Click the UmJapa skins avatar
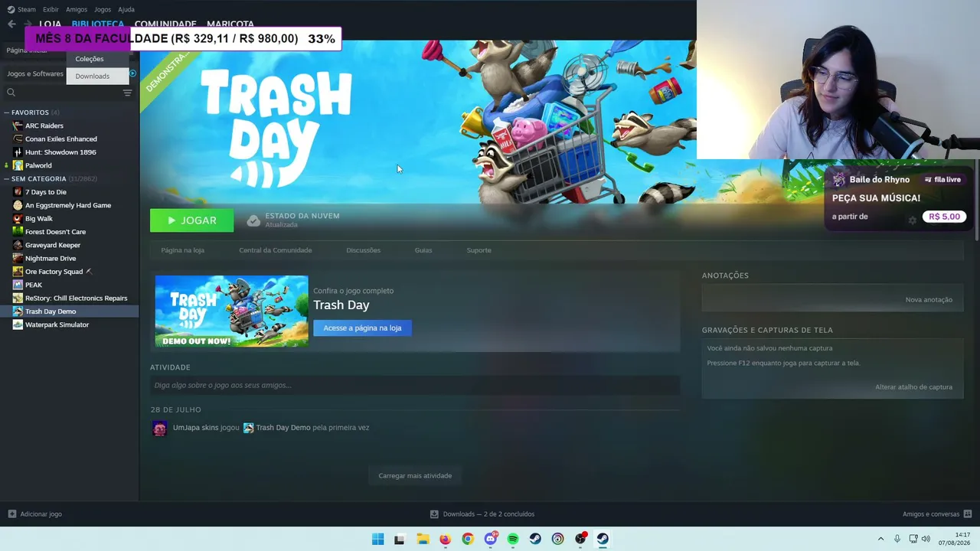The image size is (980, 551). point(159,428)
